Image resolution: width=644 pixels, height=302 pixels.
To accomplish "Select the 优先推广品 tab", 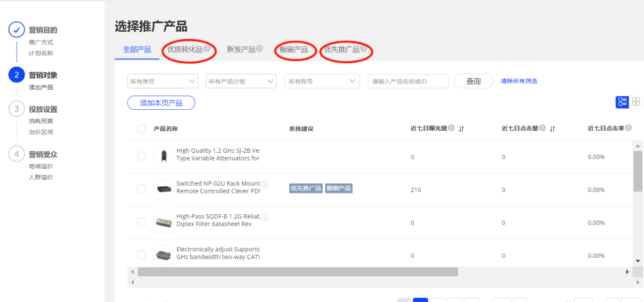I will 342,50.
